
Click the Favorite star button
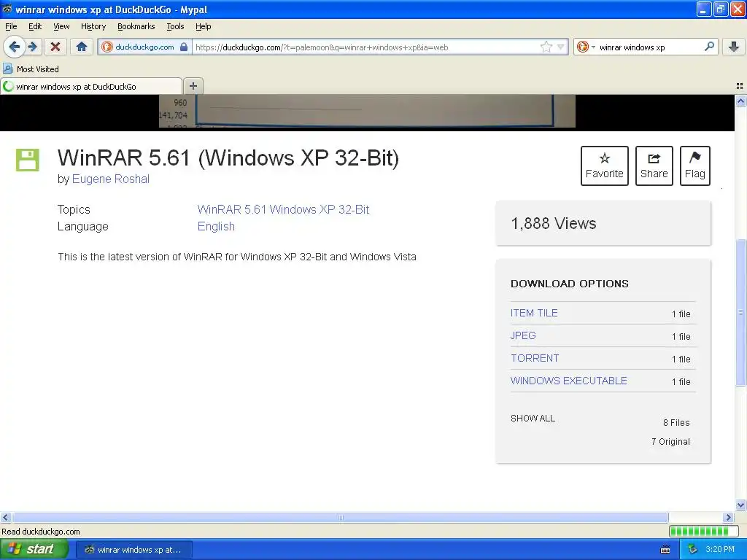point(604,166)
